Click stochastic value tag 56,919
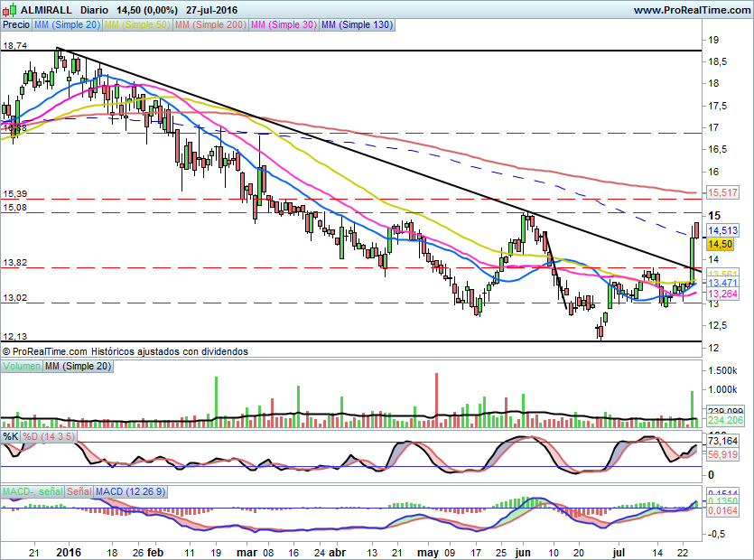The image size is (754, 560). pos(722,454)
